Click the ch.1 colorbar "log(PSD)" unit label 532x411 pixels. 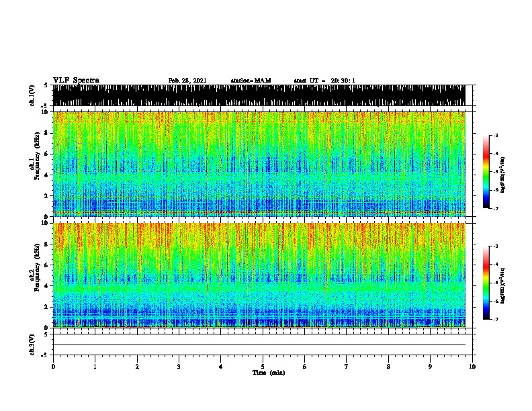point(502,175)
